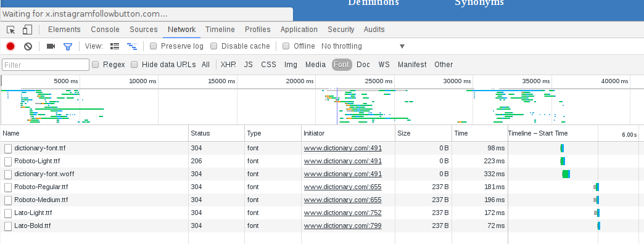Sort by the Size column header
Screen dimensions: 644x244
pyautogui.click(x=423, y=133)
